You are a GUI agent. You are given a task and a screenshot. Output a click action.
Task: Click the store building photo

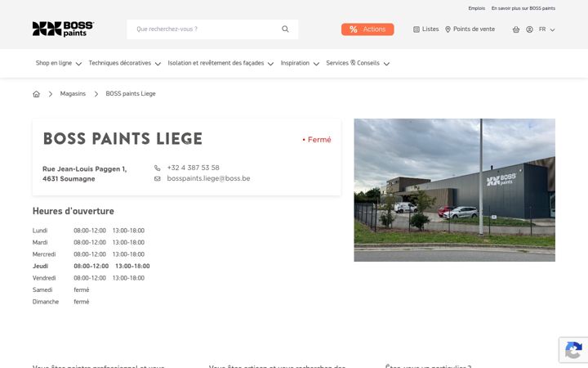coord(455,190)
